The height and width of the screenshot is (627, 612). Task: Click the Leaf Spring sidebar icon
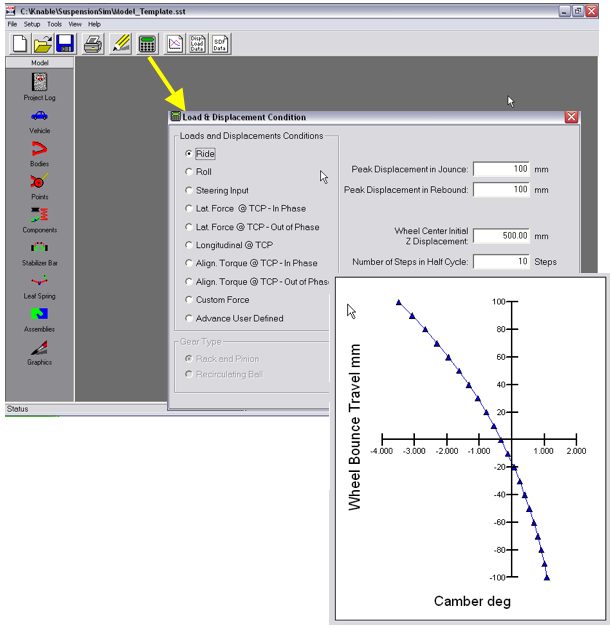tap(40, 282)
